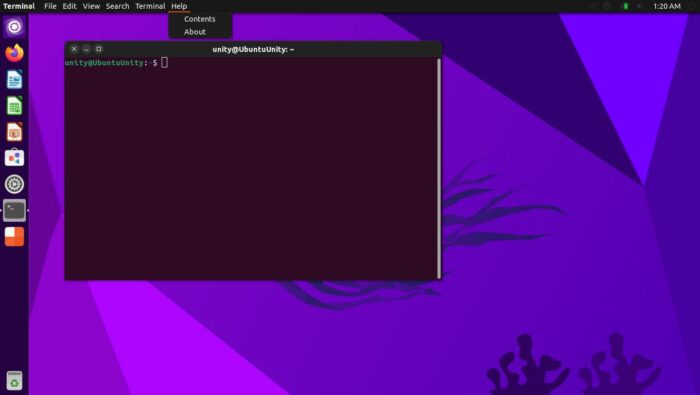
Task: Open the Software store icon
Action: [x=14, y=158]
